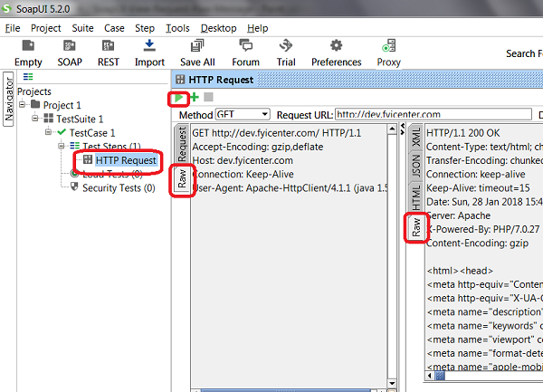
Task: Collapse the Test Steps (1) node
Action: [x=62, y=146]
